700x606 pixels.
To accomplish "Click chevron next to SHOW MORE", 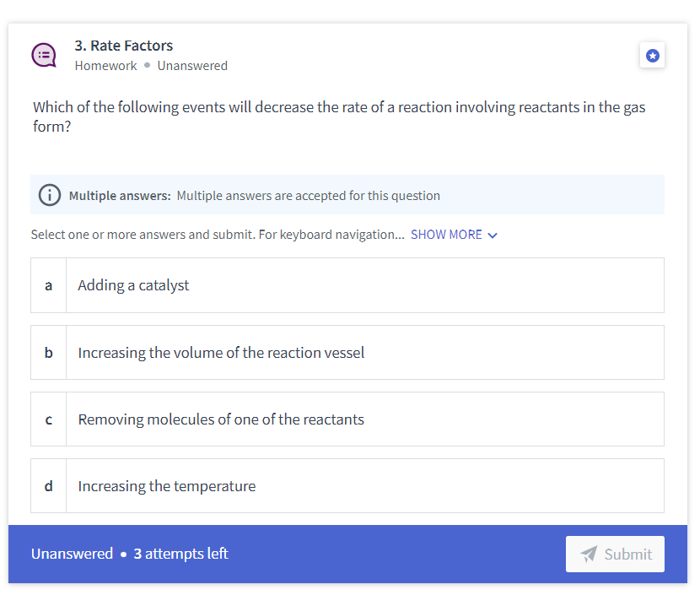I will (493, 235).
